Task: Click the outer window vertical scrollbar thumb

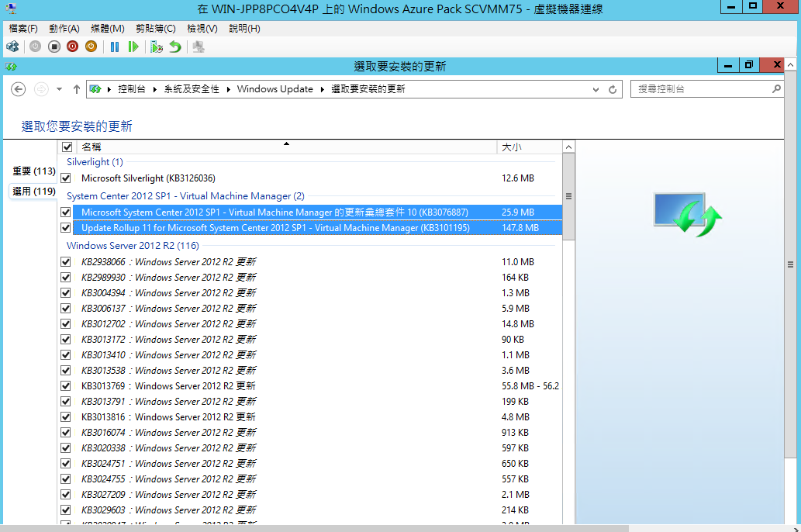Action: pos(790,264)
